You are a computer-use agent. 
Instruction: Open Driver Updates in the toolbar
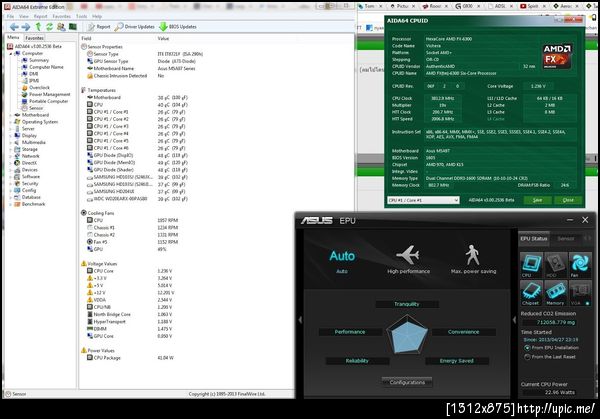tap(135, 27)
